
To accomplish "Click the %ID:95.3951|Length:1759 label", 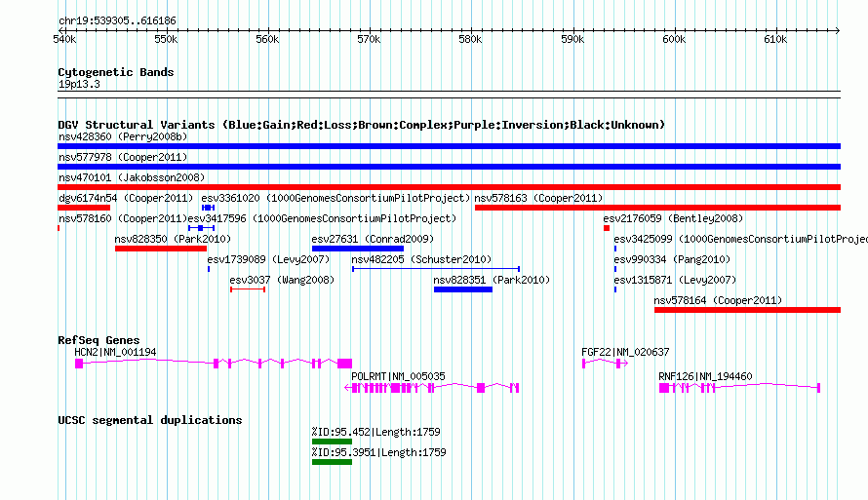I will (378, 452).
